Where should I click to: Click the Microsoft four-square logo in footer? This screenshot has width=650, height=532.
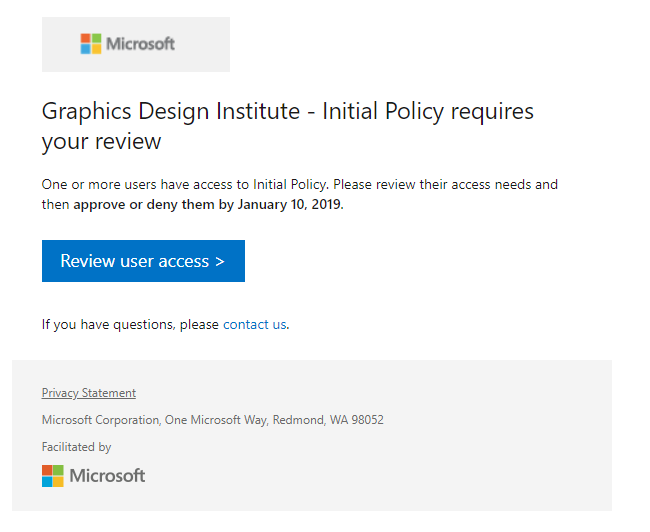53,475
